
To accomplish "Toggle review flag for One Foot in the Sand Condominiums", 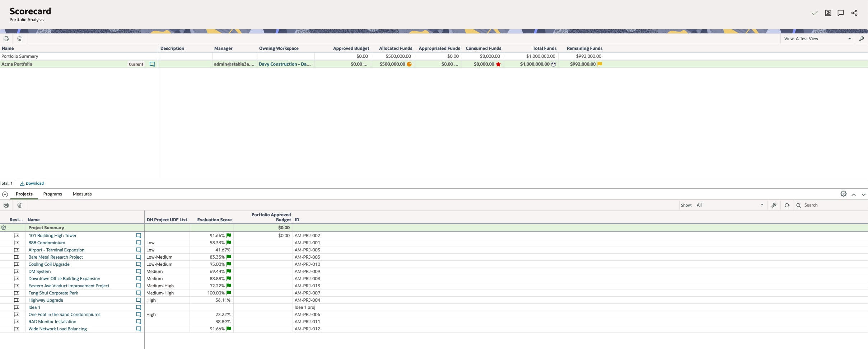I will point(16,315).
